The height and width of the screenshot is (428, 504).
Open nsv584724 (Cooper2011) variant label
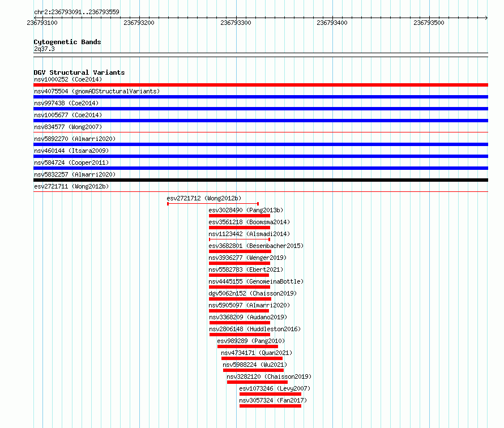pyautogui.click(x=71, y=162)
